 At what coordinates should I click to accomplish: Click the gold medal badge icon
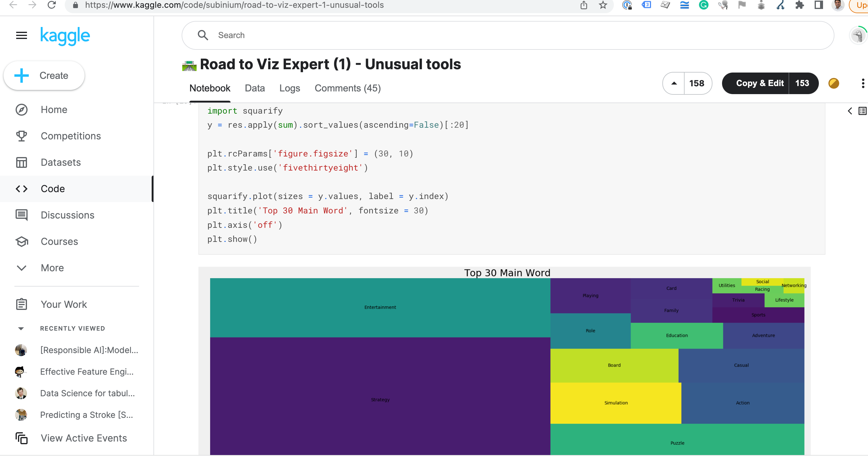(x=834, y=83)
